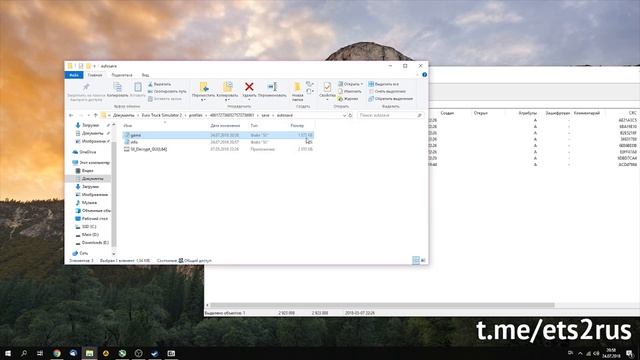Go back with the Explorer back arrow
Screen dimensions: 640x360
point(71,116)
